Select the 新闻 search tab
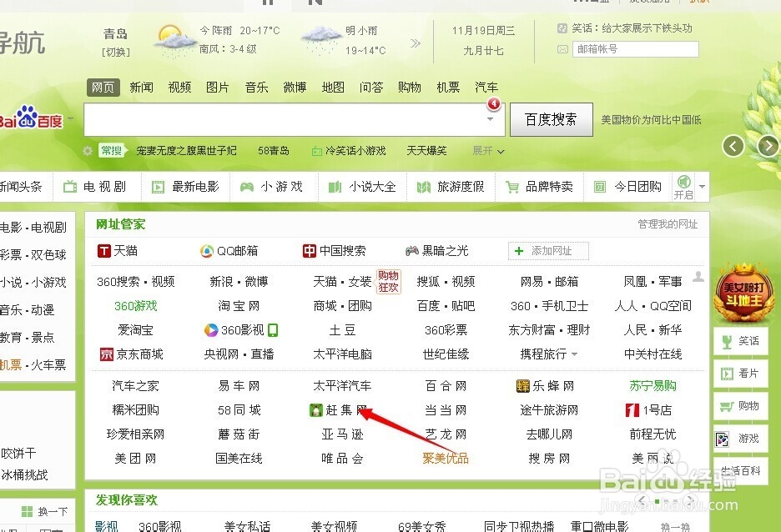 142,87
